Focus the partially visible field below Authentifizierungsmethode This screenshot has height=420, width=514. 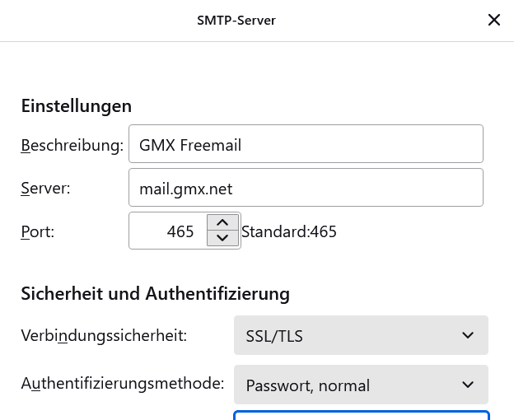tap(361, 415)
